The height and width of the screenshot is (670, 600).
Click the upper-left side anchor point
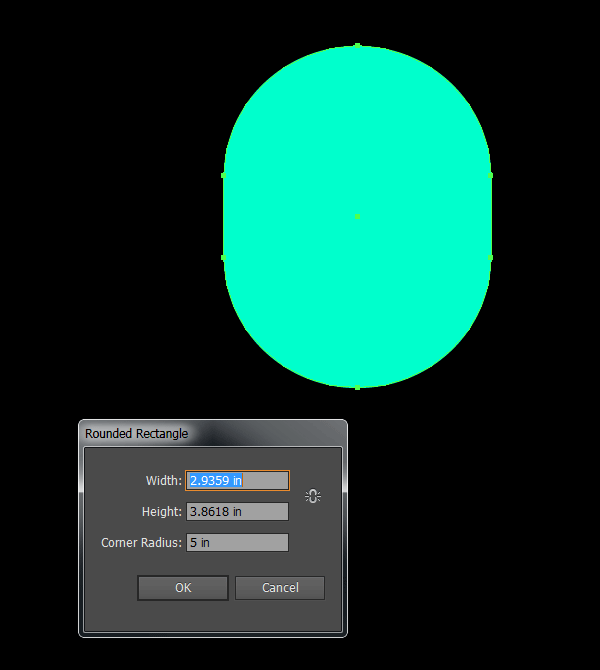tap(223, 176)
